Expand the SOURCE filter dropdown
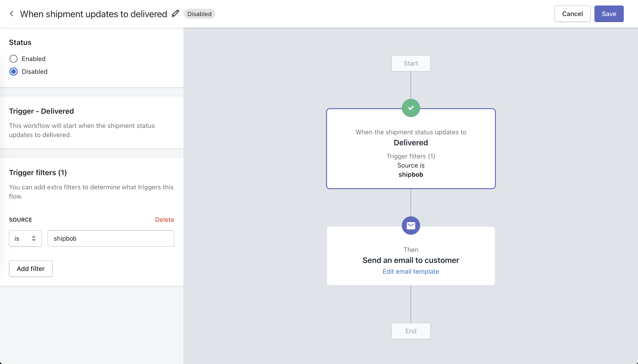638x364 pixels. pos(25,238)
